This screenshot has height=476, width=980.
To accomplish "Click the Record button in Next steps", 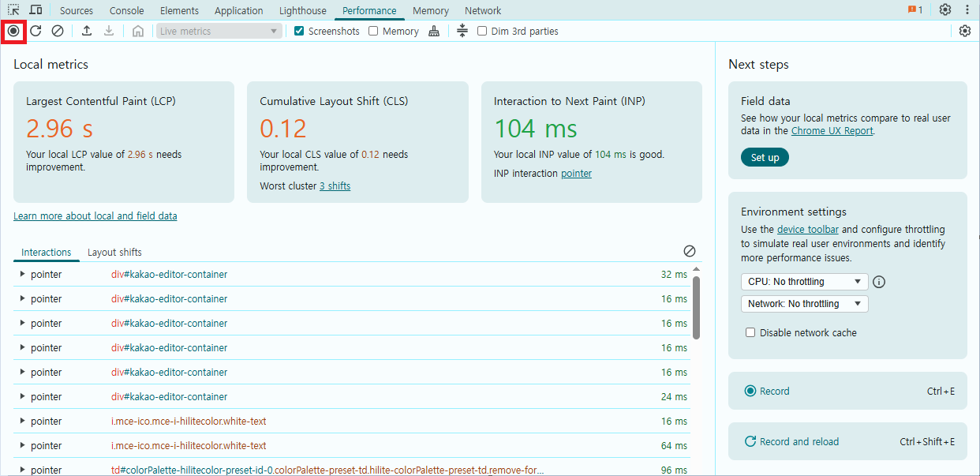I will (847, 391).
